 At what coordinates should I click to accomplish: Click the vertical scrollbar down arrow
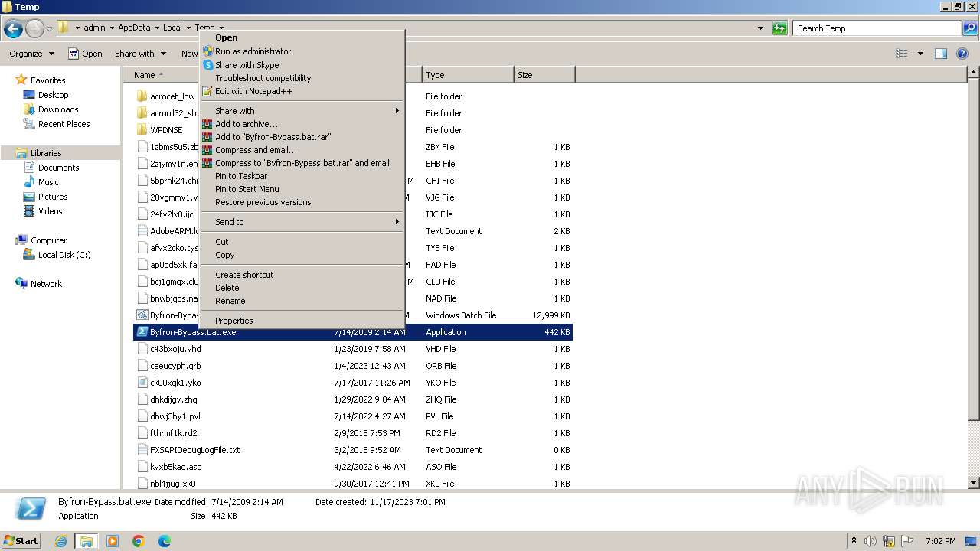click(x=974, y=483)
